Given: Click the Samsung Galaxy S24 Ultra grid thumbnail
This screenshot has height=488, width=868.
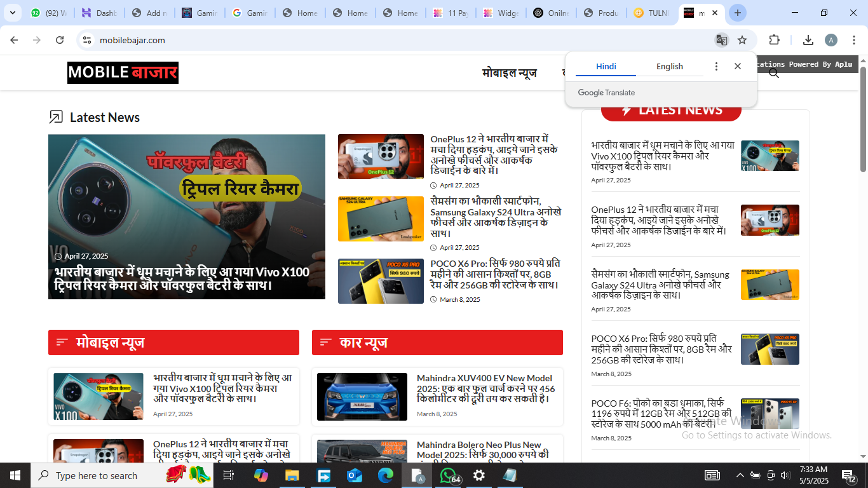Looking at the screenshot, I should [381, 219].
